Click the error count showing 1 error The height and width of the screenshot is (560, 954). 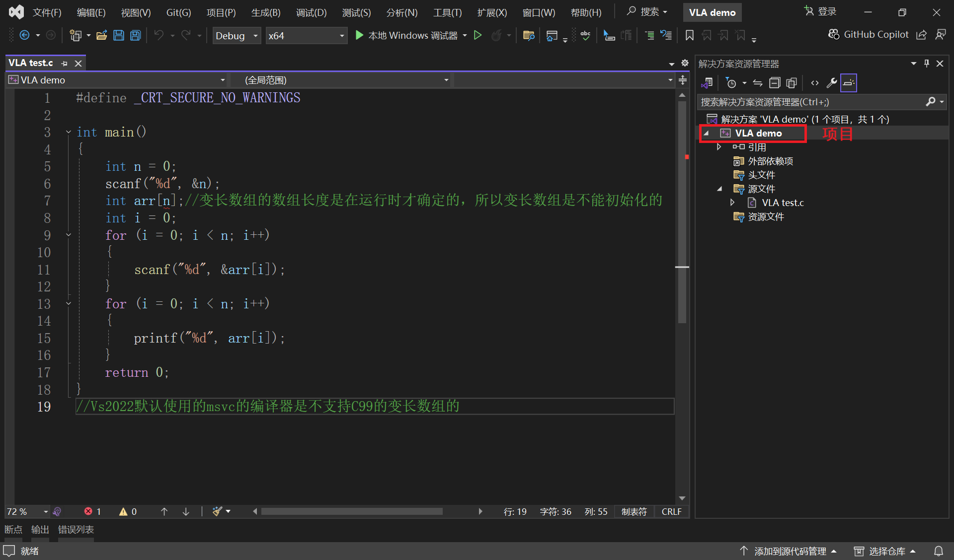click(92, 511)
